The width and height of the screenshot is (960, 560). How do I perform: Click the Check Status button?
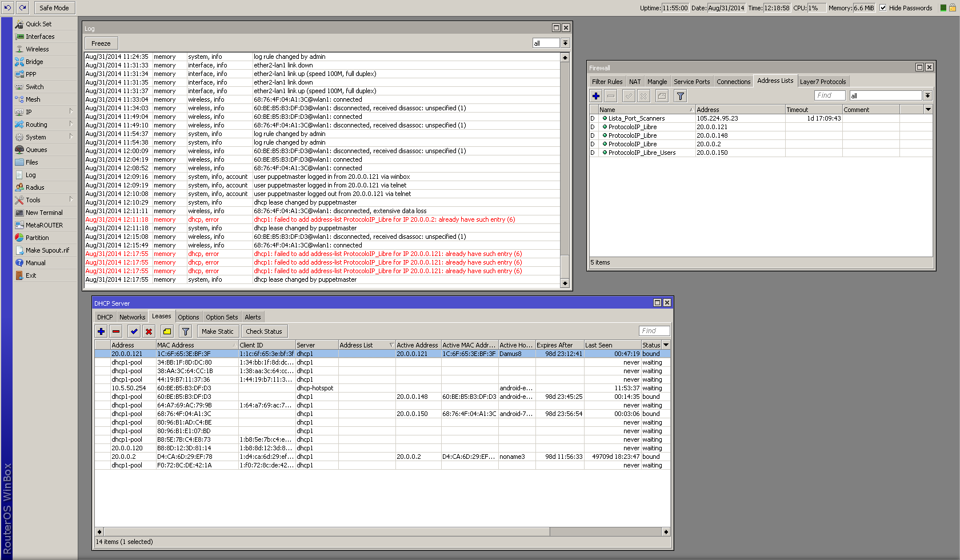pyautogui.click(x=264, y=331)
